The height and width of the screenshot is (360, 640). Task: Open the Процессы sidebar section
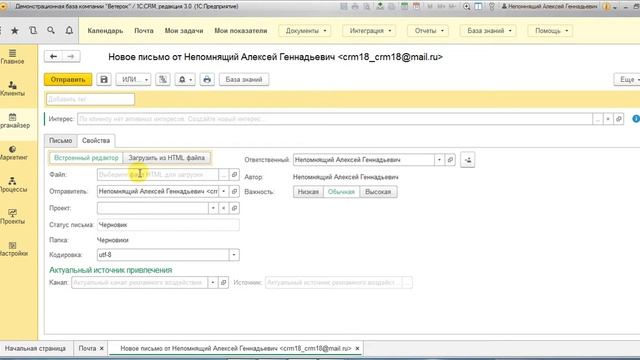click(x=13, y=185)
